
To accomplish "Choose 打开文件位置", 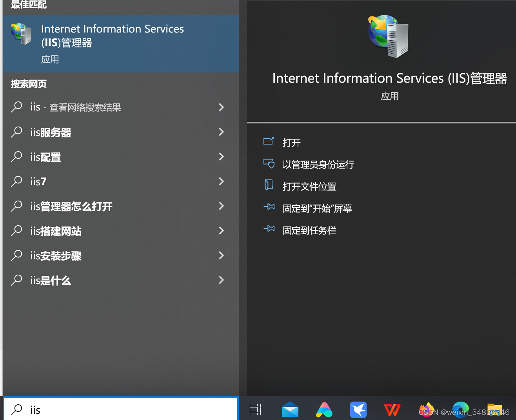I will point(310,186).
